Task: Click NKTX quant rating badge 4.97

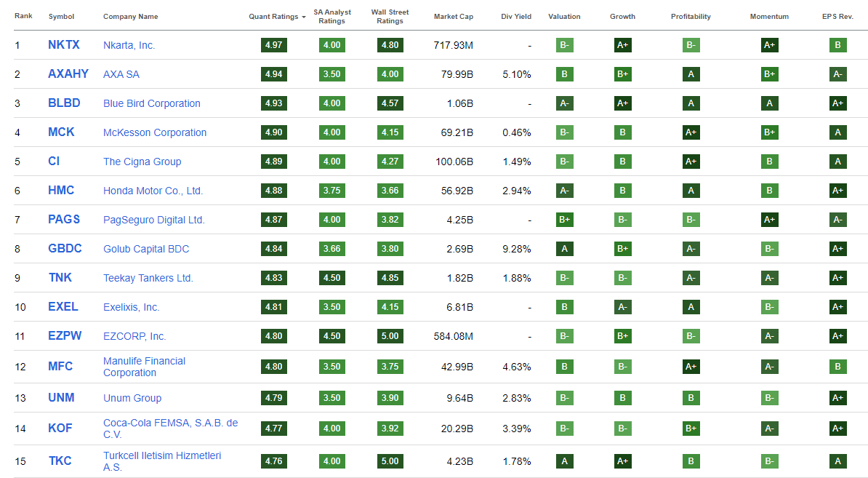Action: [274, 45]
